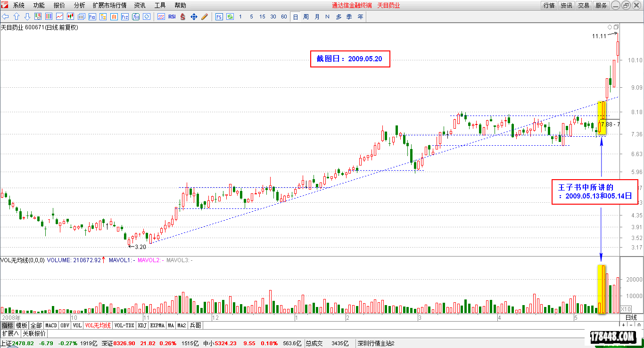Switch to the 兵哥 indicator tab

pyautogui.click(x=195, y=325)
